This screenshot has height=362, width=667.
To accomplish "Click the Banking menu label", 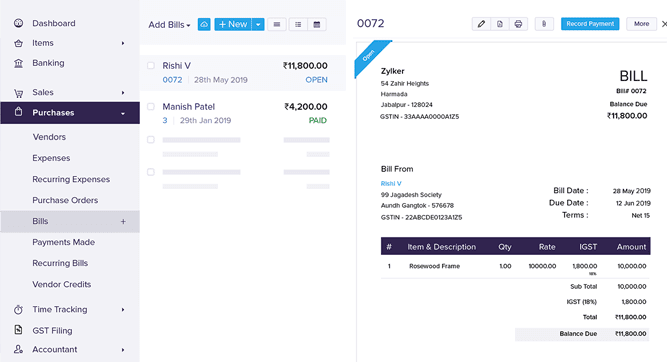I will coord(48,63).
